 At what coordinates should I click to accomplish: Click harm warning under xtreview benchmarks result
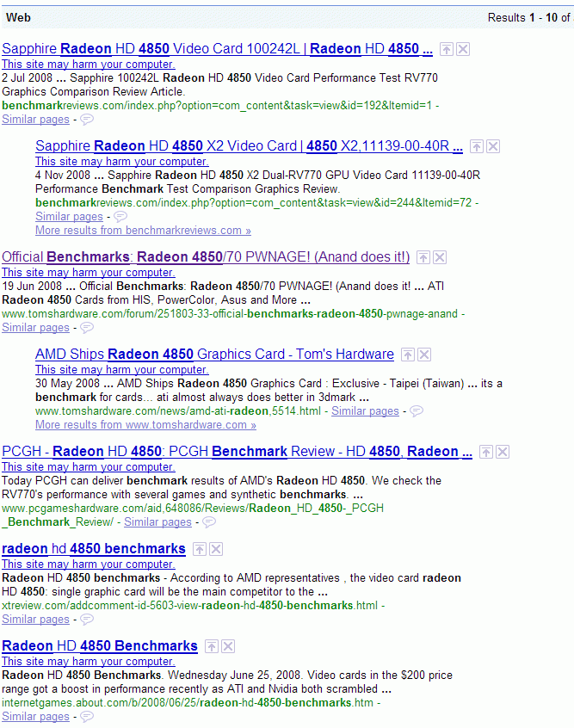pyautogui.click(x=89, y=565)
